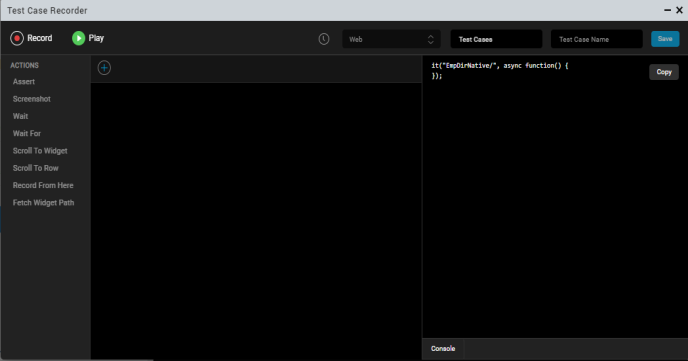Expand the Web platform dropdown
688x361 pixels.
[x=391, y=39]
